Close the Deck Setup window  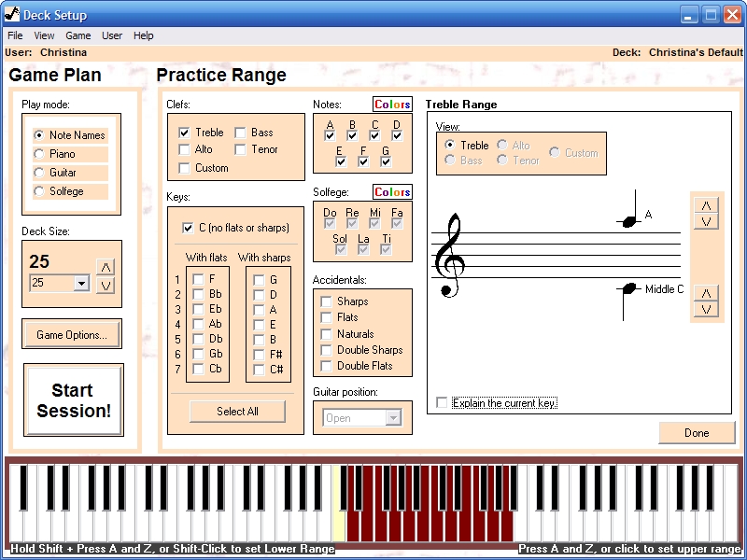(733, 15)
